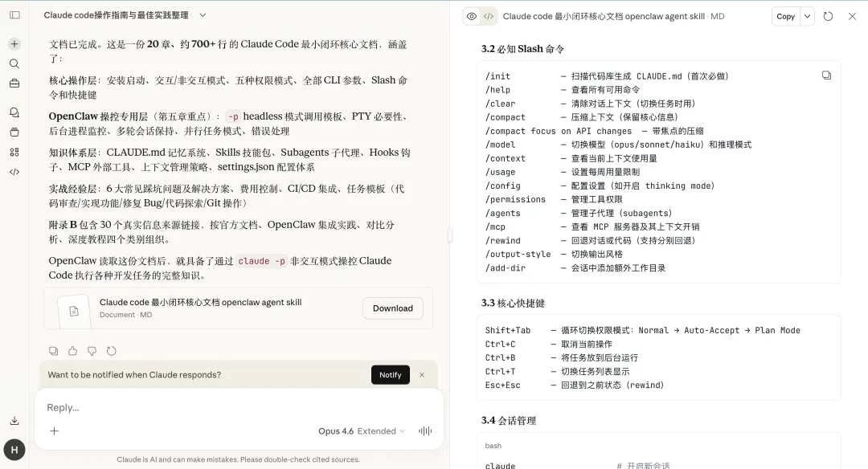Click the thumbs up feedback icon
Screen dimensions: 868x469
tap(73, 351)
